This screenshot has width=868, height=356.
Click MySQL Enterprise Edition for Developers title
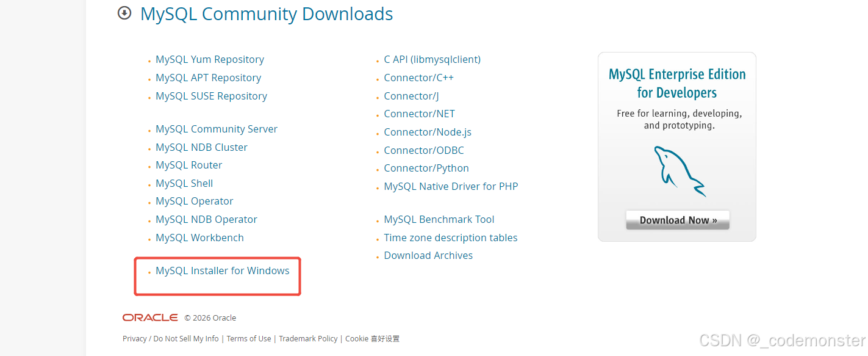click(x=677, y=84)
